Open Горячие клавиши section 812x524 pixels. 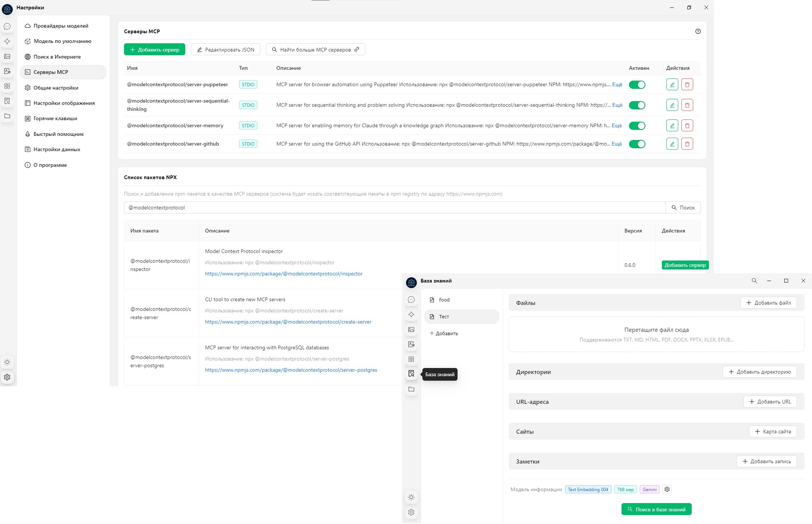63,118
